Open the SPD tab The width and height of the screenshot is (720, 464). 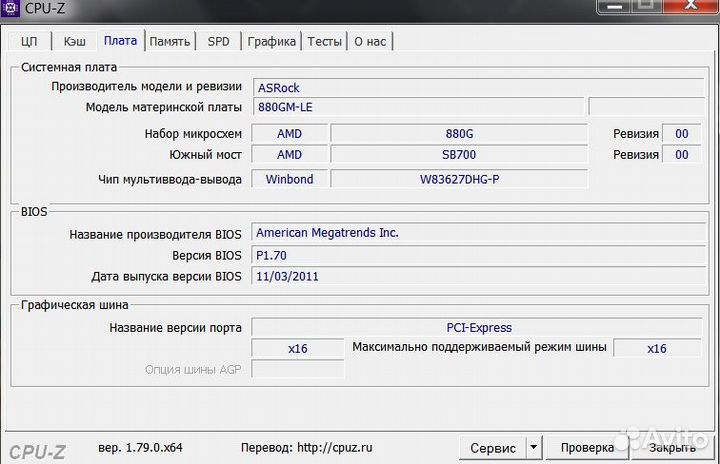coord(218,41)
